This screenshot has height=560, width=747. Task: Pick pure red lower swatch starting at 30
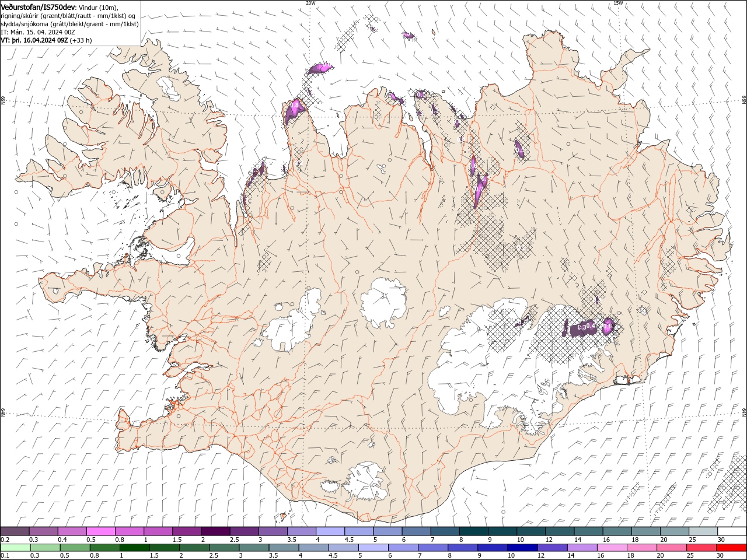point(731,548)
